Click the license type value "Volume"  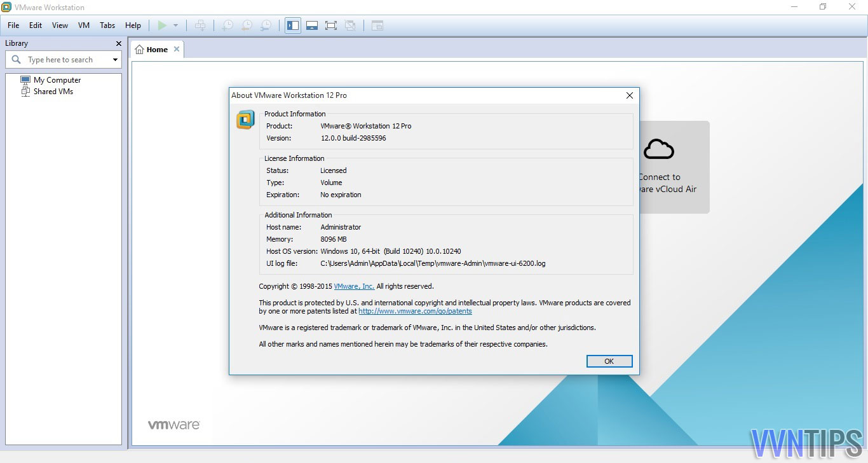(331, 183)
